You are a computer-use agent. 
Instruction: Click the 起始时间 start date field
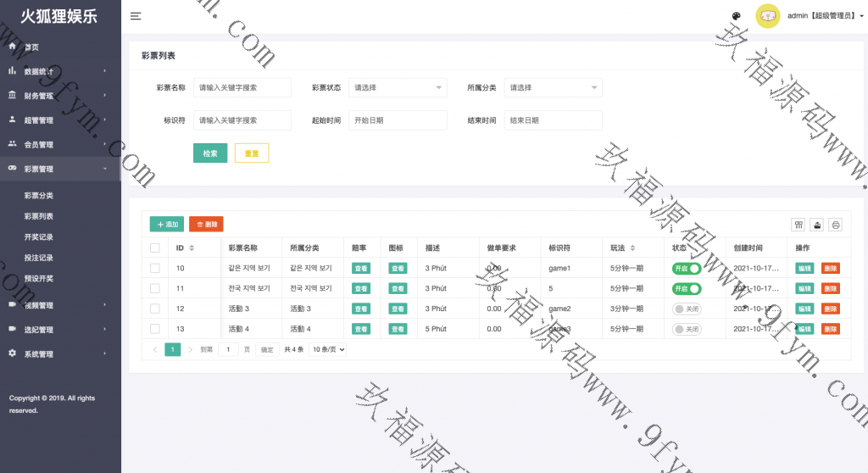tap(398, 120)
